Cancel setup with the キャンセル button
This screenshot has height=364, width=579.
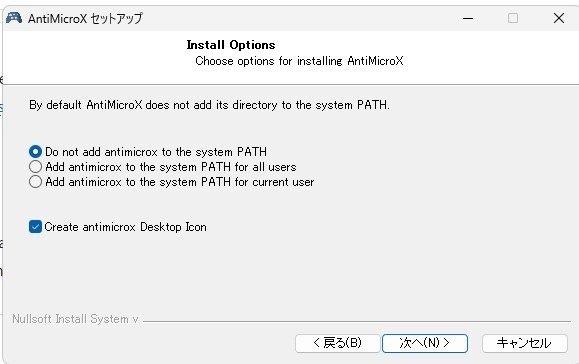(524, 343)
